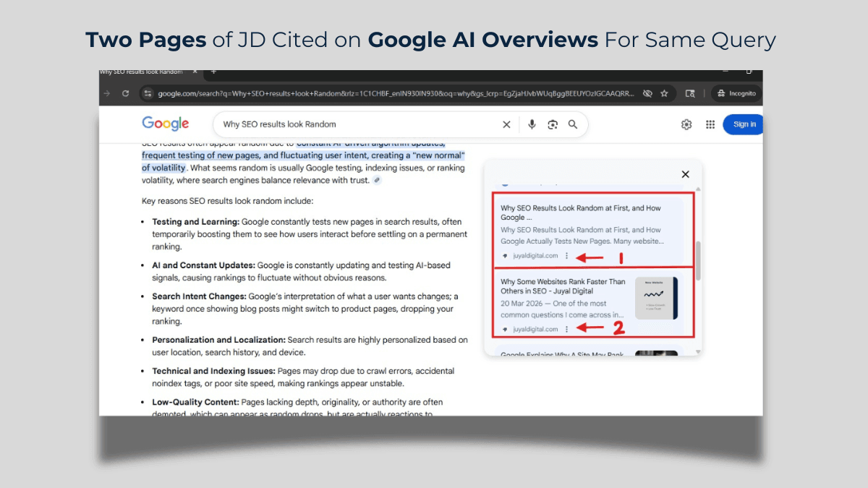Click the address bar URL text
Screen dimensions: 868x488
pos(396,94)
